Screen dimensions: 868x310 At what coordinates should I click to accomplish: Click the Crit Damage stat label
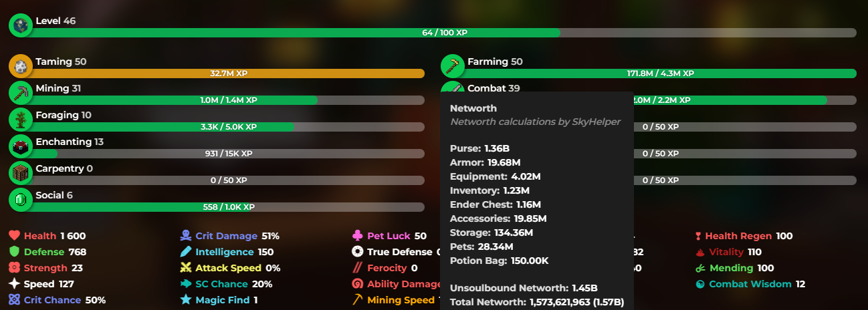(x=226, y=236)
